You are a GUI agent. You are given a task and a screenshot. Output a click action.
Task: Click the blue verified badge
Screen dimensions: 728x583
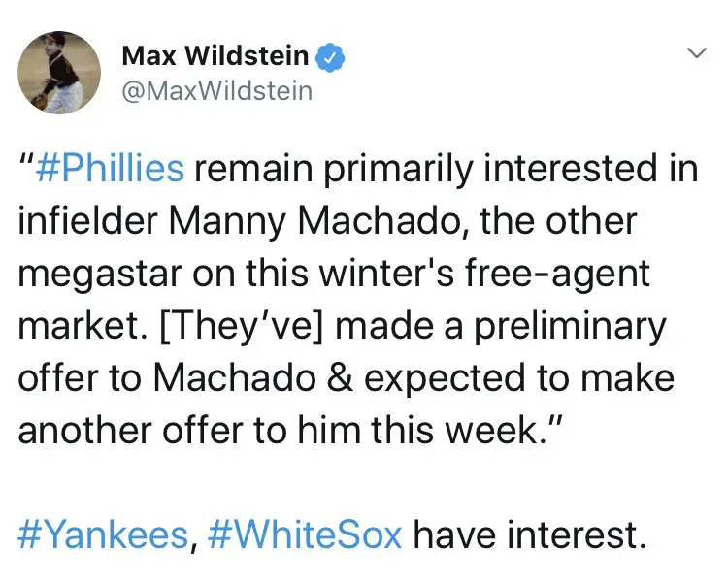(x=332, y=58)
